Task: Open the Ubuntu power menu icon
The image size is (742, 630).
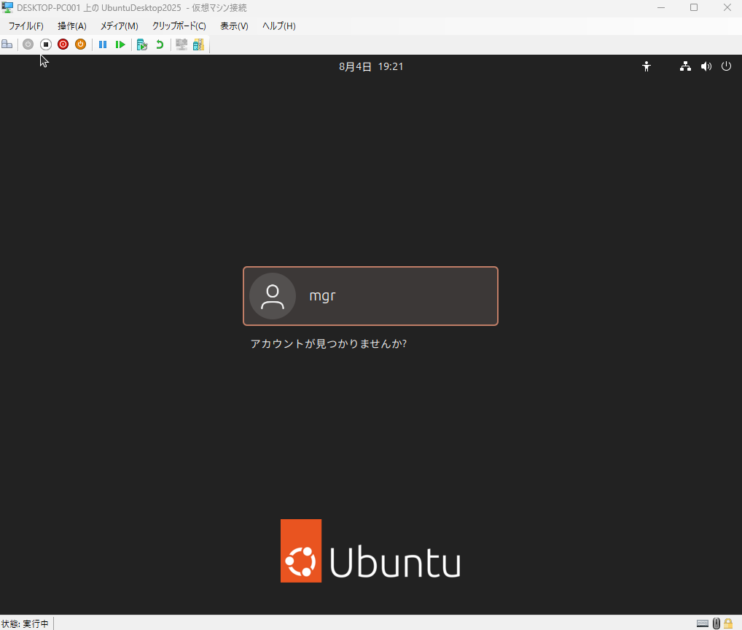Action: [x=726, y=66]
